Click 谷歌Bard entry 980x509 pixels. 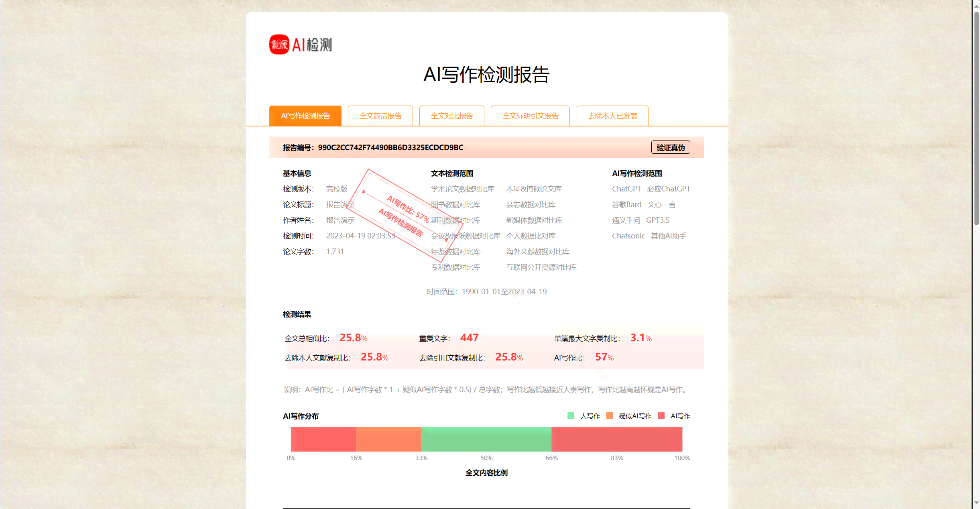coord(627,205)
